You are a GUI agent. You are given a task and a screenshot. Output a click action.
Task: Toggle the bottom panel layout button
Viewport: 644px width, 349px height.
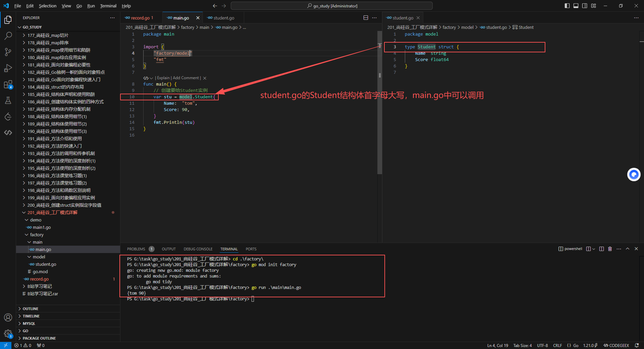[576, 6]
